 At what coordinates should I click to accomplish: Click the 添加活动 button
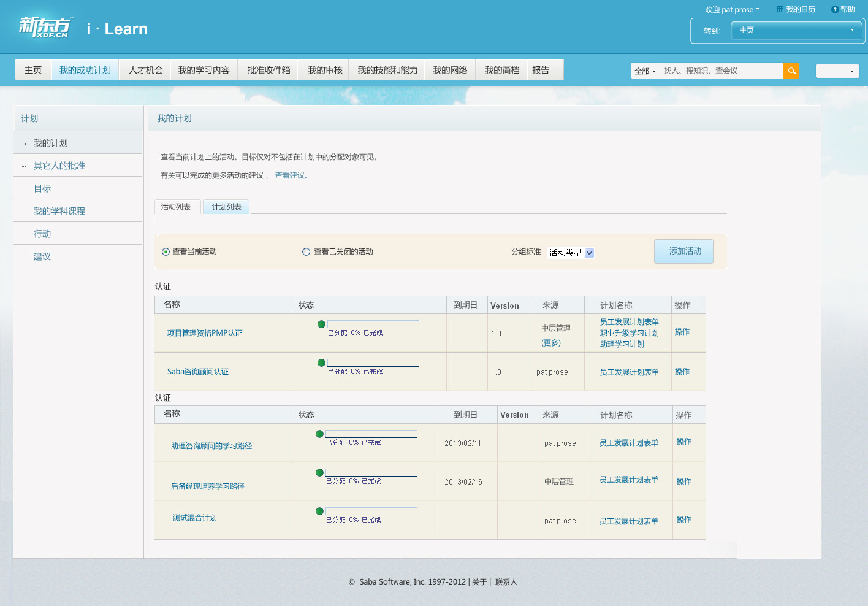[x=683, y=251]
